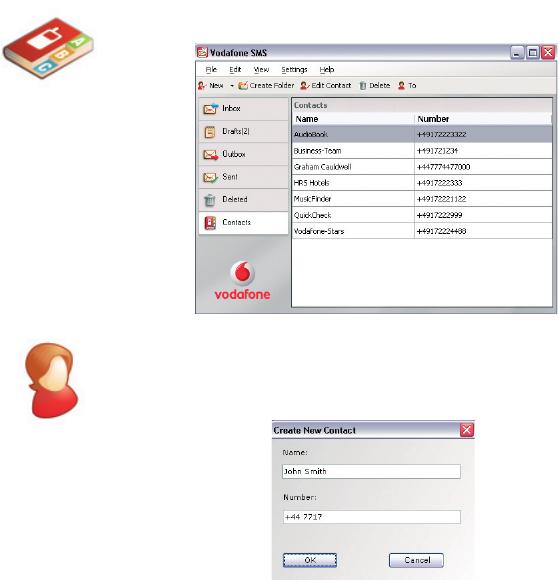This screenshot has height=580, width=558.
Task: Click the To recipient toolbar icon
Action: 402,86
